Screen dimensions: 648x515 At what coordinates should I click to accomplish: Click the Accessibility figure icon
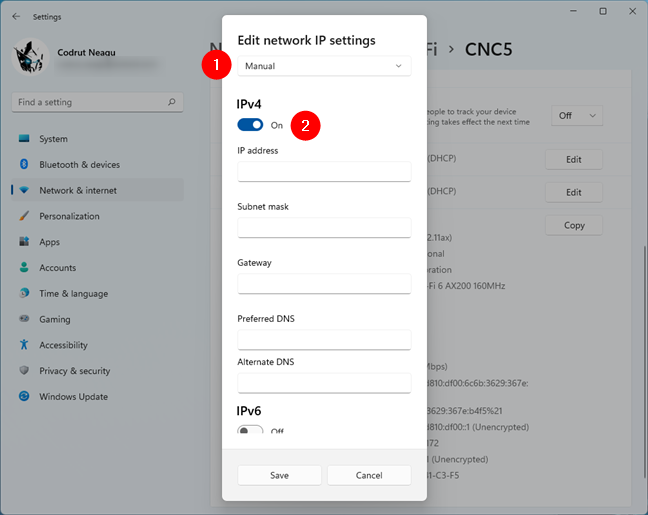point(24,344)
